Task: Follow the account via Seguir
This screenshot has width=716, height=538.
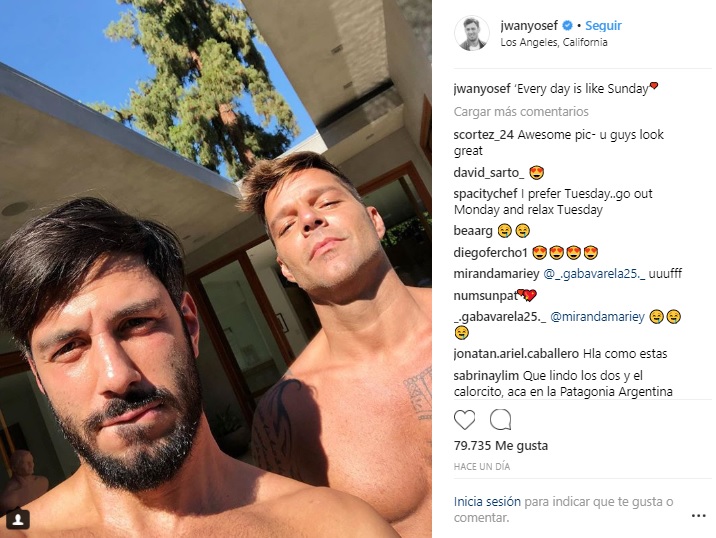Action: pyautogui.click(x=603, y=26)
